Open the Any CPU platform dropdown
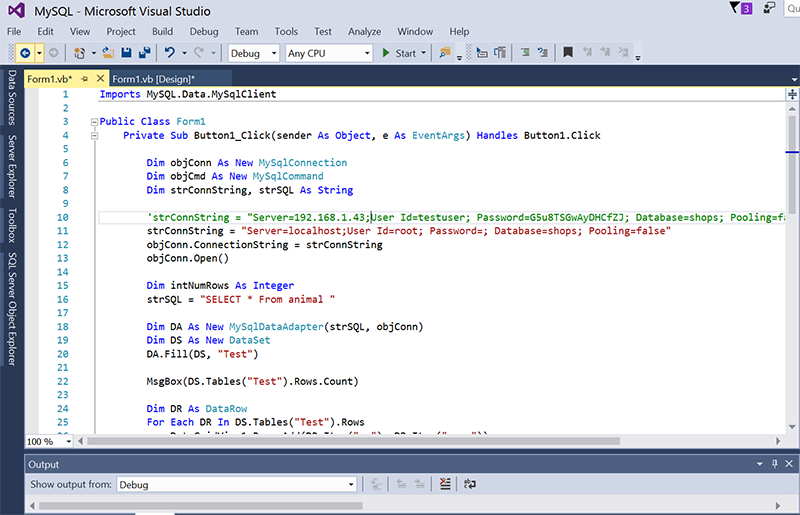This screenshot has height=515, width=800. pyautogui.click(x=328, y=53)
